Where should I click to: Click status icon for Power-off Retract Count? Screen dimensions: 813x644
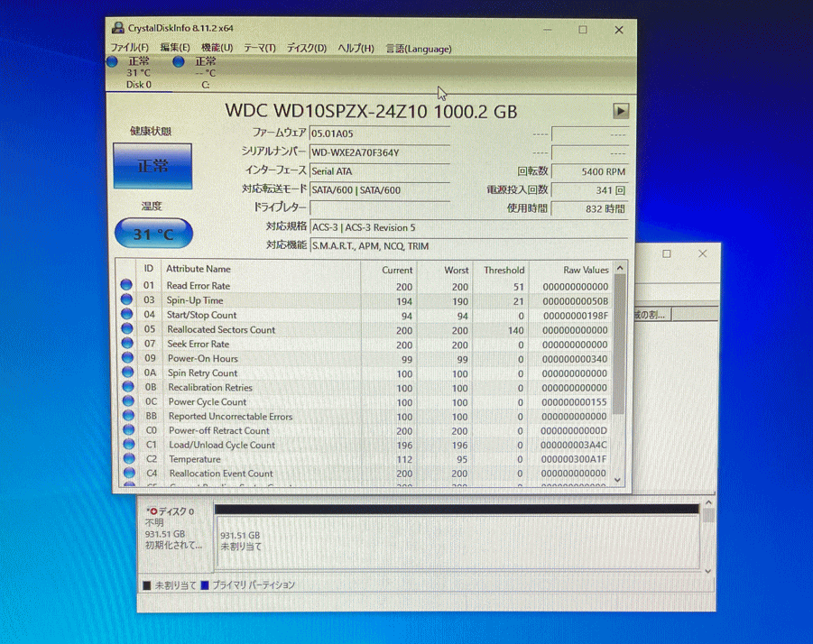[129, 429]
